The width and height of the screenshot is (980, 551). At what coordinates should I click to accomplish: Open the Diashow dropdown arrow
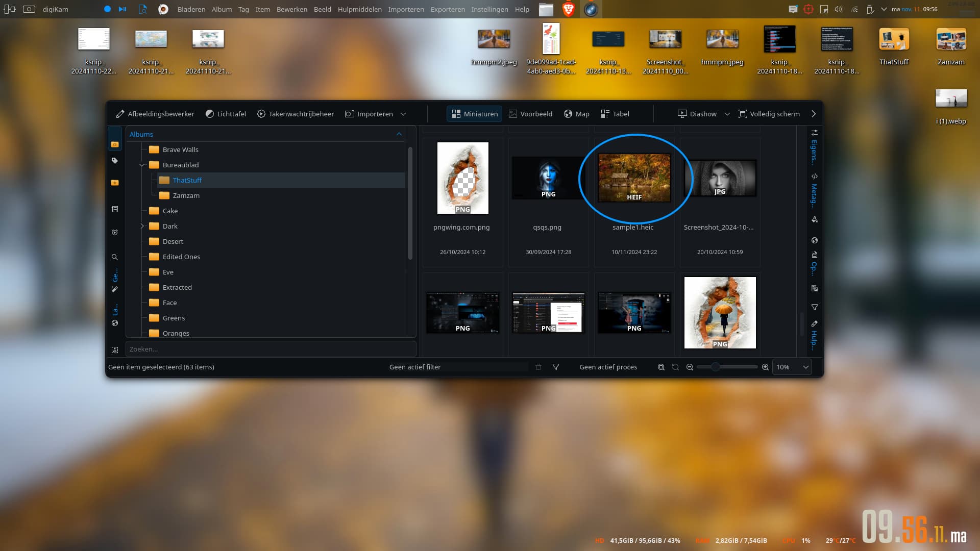[727, 114]
